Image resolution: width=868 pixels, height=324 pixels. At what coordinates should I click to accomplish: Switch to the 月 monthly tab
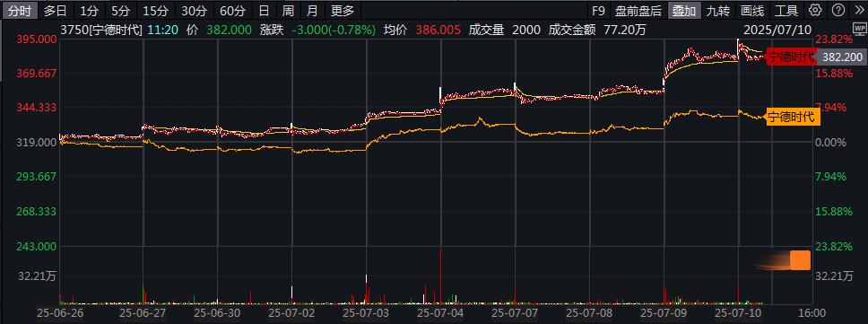tap(313, 10)
